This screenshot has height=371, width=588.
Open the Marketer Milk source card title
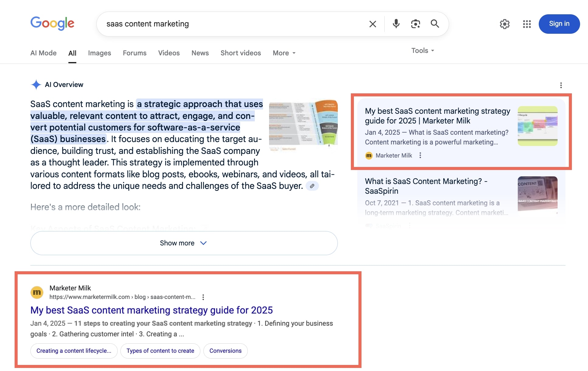click(x=438, y=116)
